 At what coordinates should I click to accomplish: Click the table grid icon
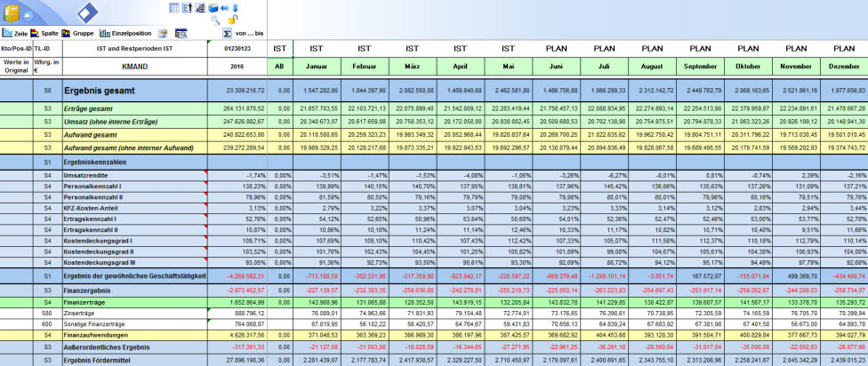point(174,7)
